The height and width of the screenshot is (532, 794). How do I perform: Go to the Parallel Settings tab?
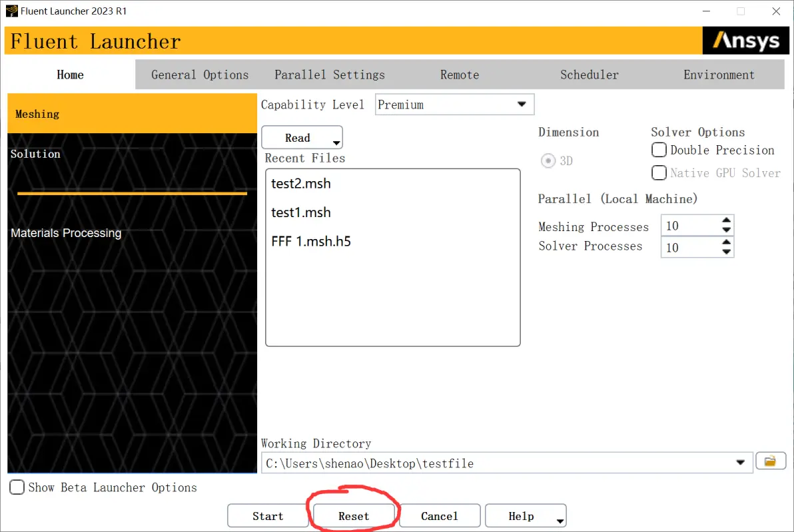tap(330, 75)
